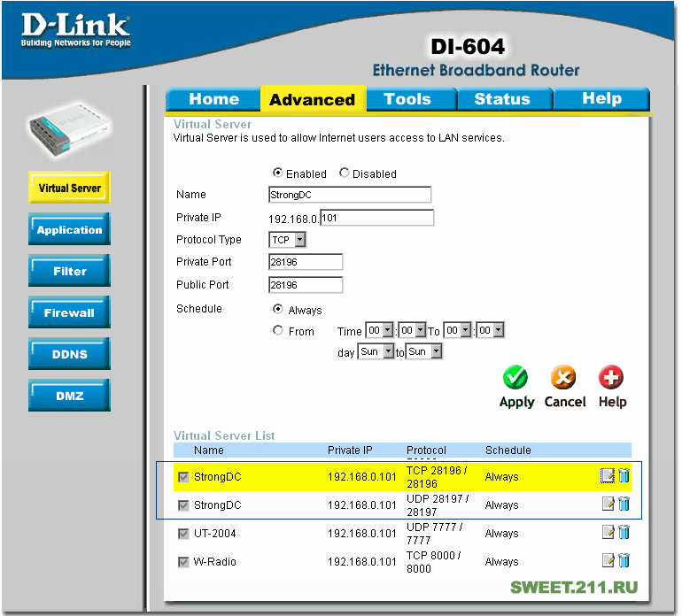Click the orange Cancel X icon
Image resolution: width=682 pixels, height=616 pixels.
[563, 377]
